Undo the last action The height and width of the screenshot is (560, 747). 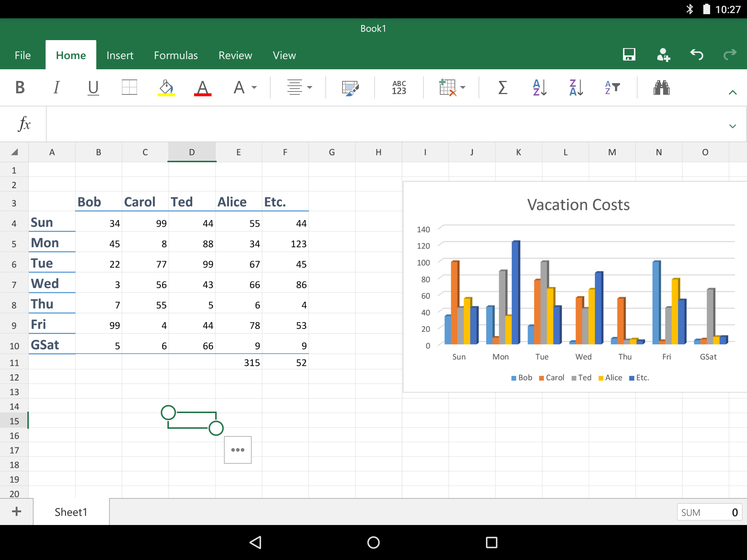coord(697,55)
